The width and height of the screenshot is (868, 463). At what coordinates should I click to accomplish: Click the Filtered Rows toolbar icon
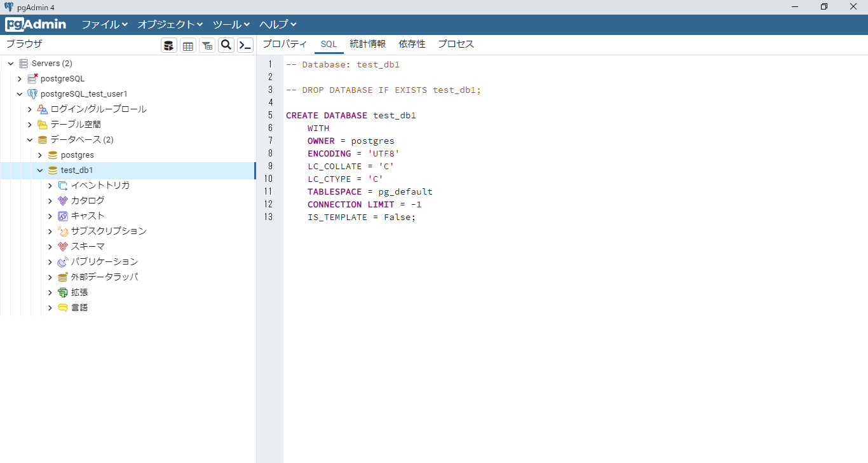coord(207,45)
